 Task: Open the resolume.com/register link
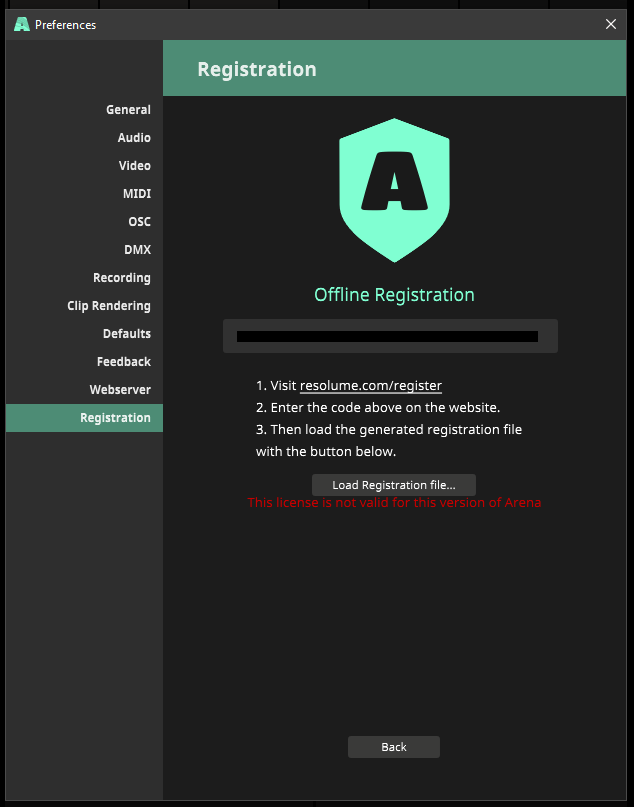(x=371, y=385)
